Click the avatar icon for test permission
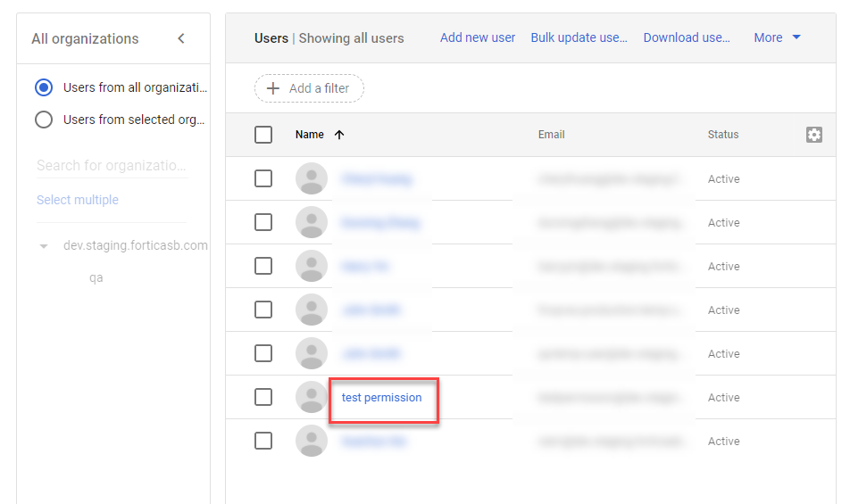This screenshot has width=850, height=504. pos(312,397)
